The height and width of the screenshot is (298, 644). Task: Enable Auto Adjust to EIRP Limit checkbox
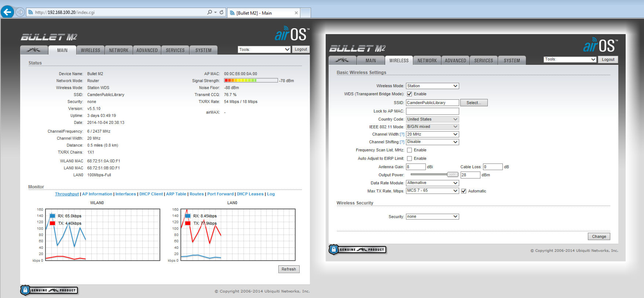pos(409,158)
